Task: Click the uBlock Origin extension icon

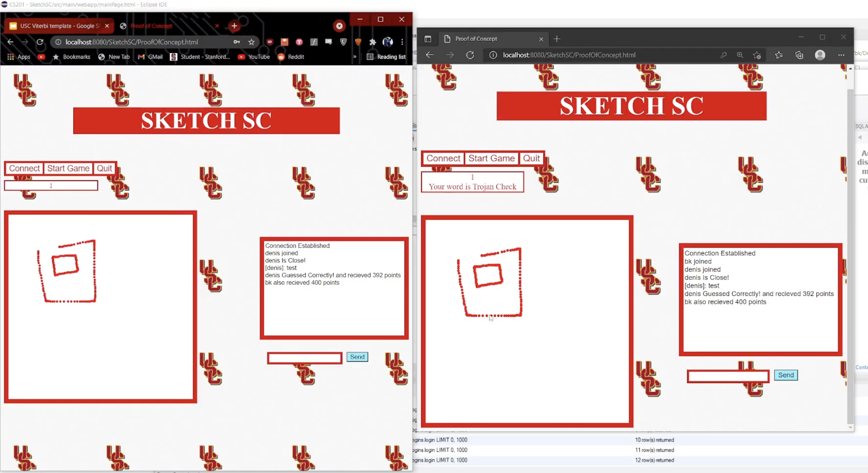Action: 270,42
